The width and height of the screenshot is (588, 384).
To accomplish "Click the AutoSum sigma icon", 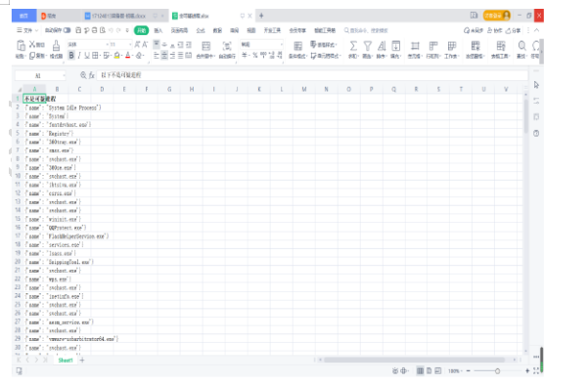I will click(353, 46).
